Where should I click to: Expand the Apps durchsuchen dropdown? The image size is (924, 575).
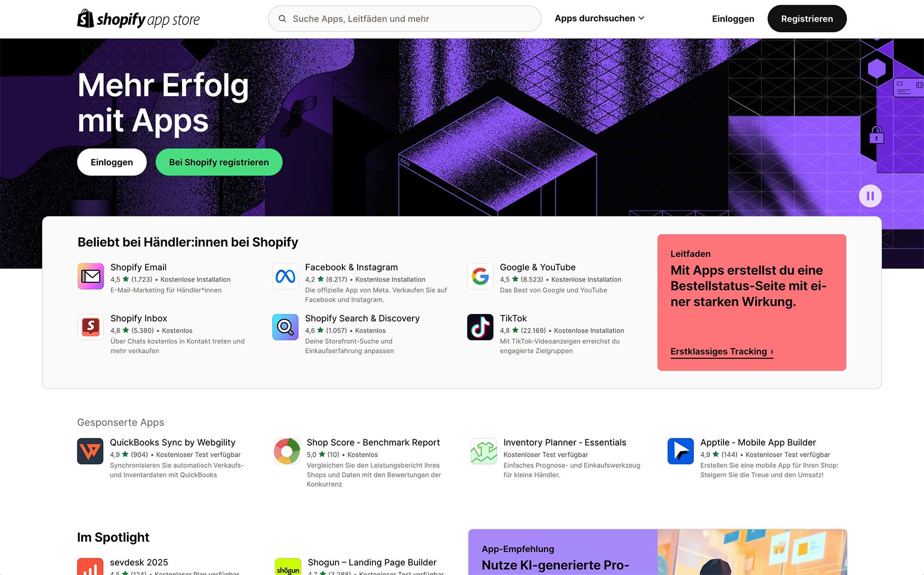(599, 18)
